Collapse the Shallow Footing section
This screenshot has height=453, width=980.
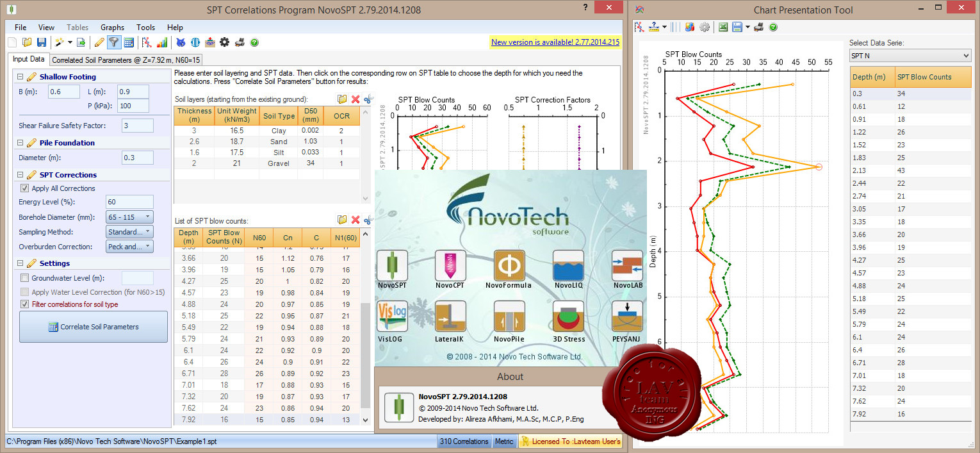click(20, 77)
